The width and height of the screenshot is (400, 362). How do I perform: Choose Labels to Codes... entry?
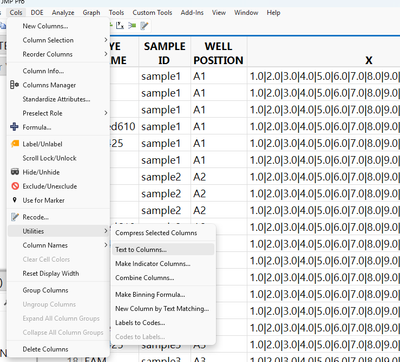point(163,322)
